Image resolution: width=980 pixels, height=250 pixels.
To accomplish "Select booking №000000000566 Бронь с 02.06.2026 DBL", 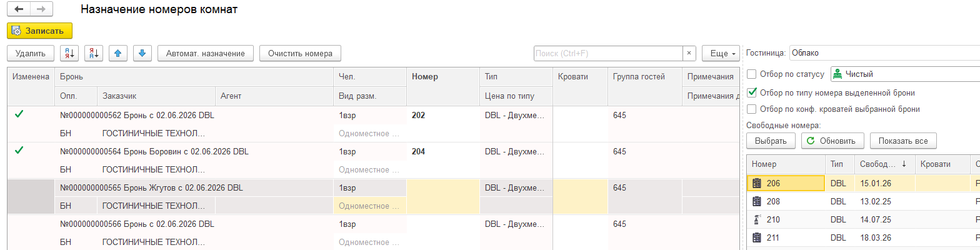I will pos(137,224).
